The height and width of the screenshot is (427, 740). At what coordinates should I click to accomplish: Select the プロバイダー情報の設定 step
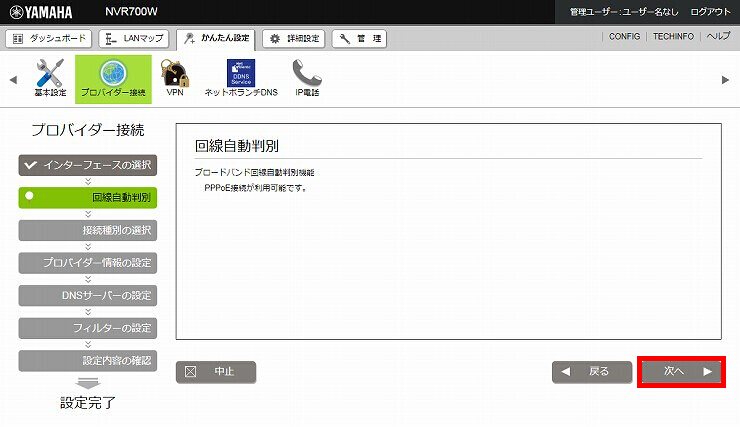88,263
